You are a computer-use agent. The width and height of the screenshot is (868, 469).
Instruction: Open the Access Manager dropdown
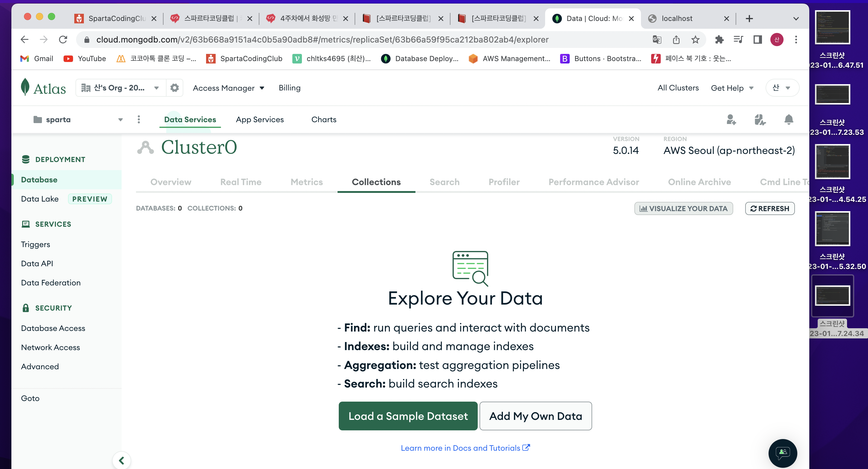[229, 88]
